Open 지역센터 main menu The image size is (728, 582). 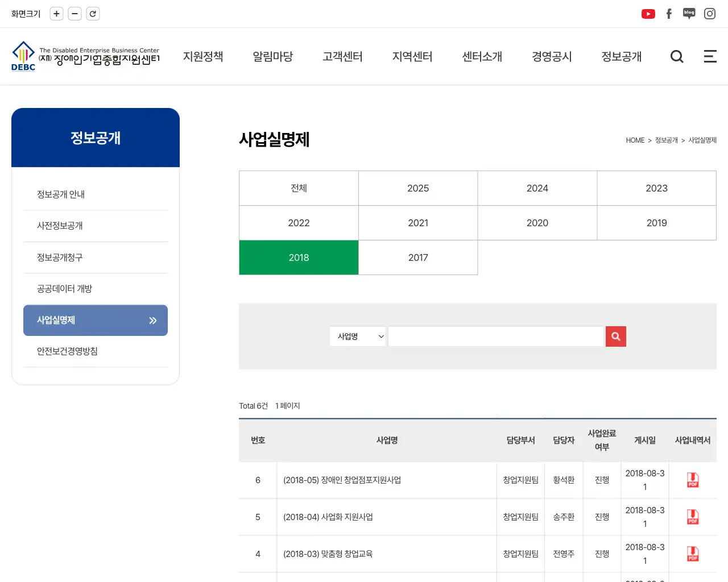tap(412, 56)
